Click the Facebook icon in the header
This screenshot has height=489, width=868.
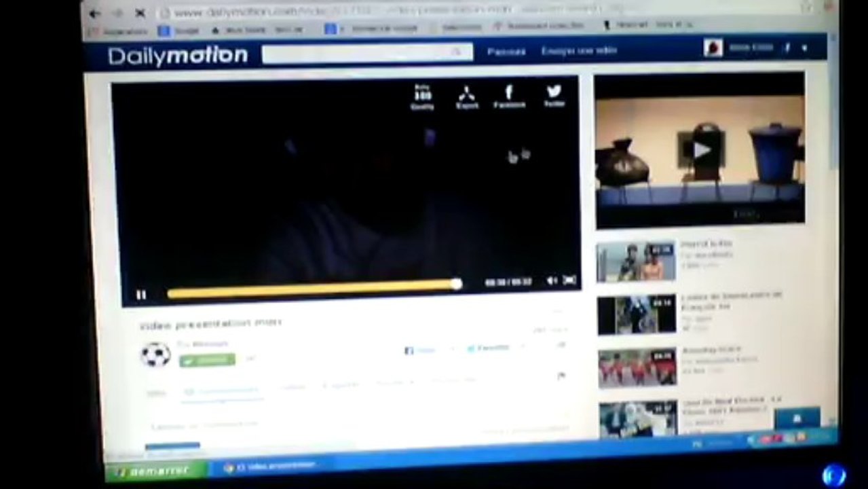click(x=788, y=48)
